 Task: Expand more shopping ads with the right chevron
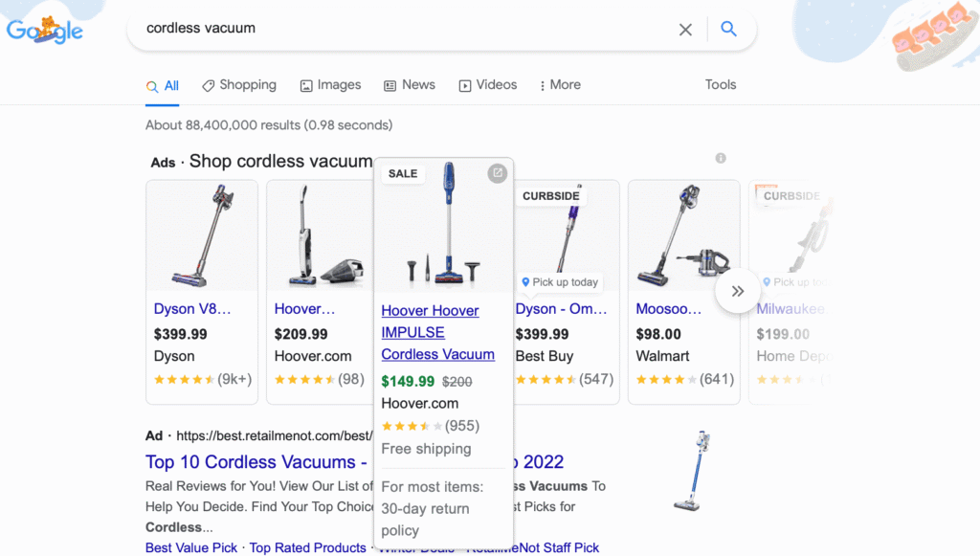click(737, 290)
